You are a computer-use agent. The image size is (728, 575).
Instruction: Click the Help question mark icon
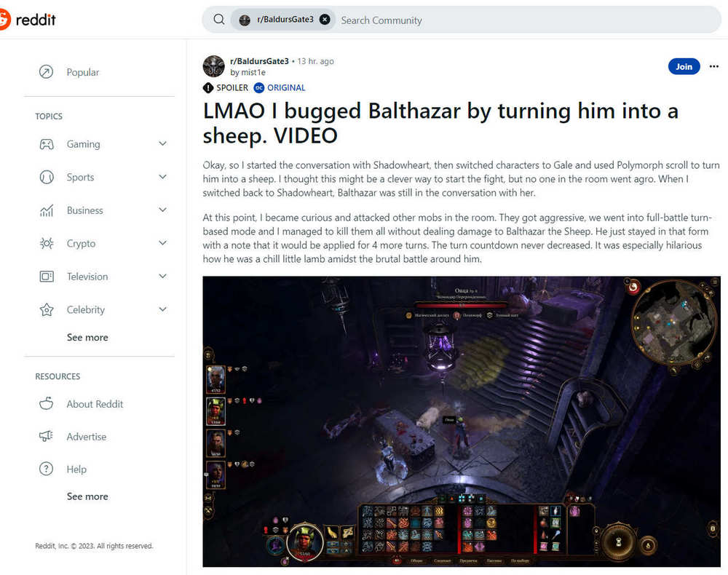47,469
